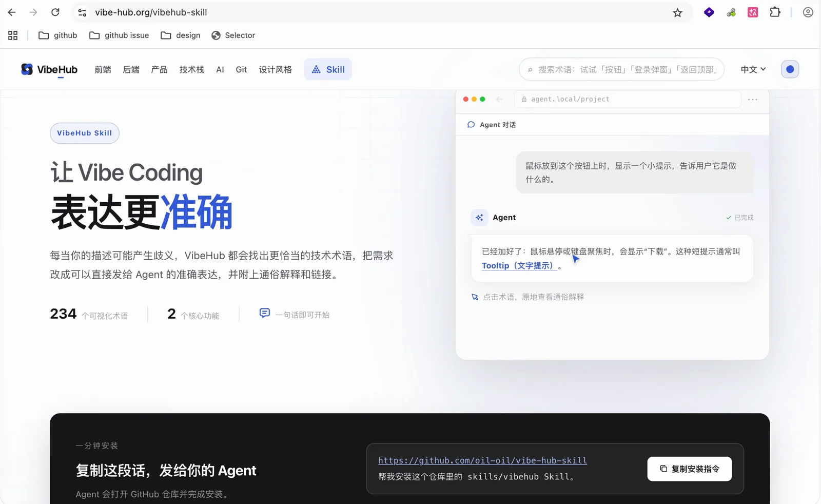Image resolution: width=821 pixels, height=504 pixels.
Task: Toggle the blue theme circle button
Action: pos(790,69)
